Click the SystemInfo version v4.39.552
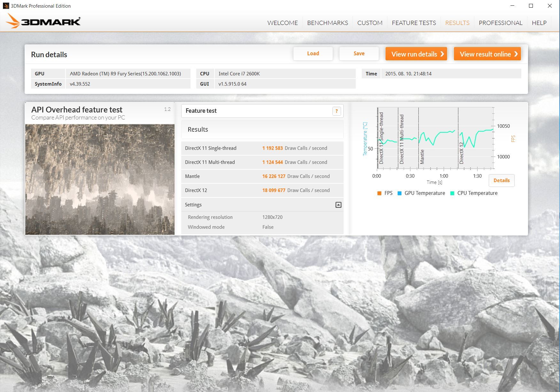560x392 pixels. (80, 84)
